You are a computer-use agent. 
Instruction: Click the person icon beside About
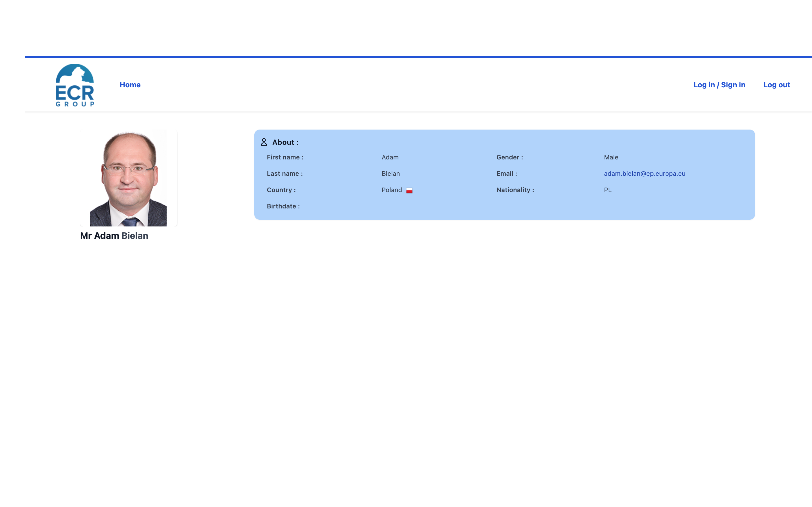264,142
